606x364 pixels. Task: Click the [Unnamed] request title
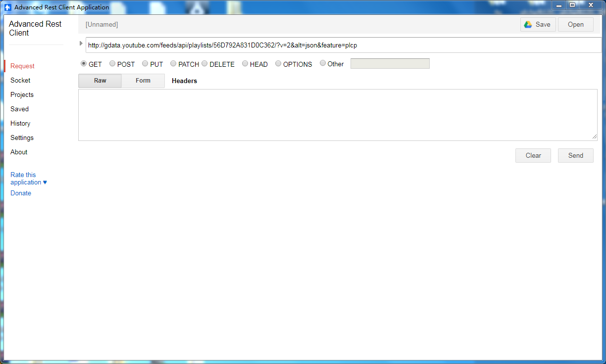point(101,24)
